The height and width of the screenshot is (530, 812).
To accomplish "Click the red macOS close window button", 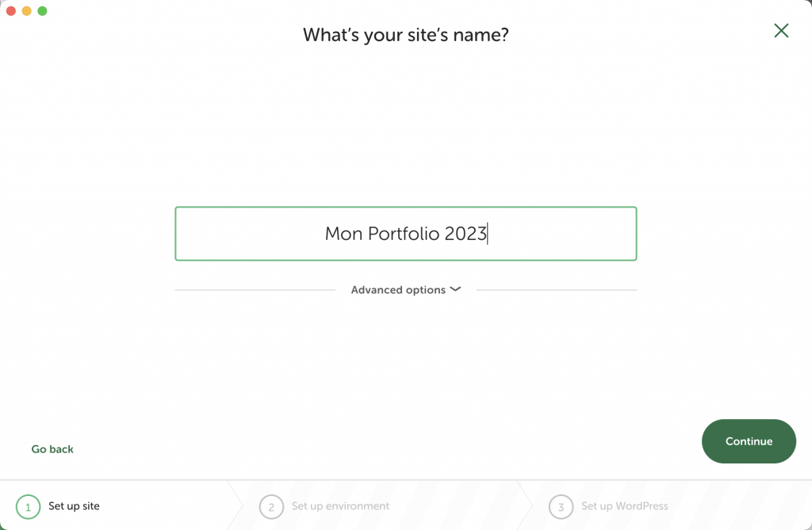I will (x=11, y=11).
